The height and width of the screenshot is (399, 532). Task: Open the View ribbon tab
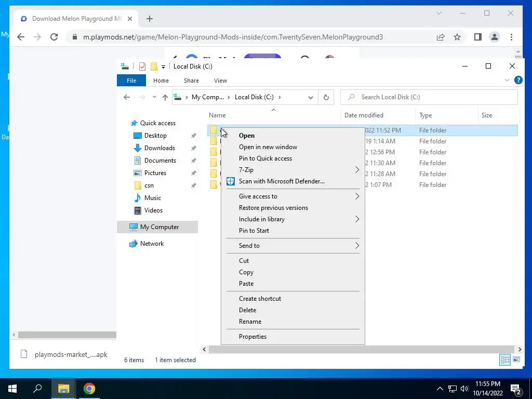[220, 81]
